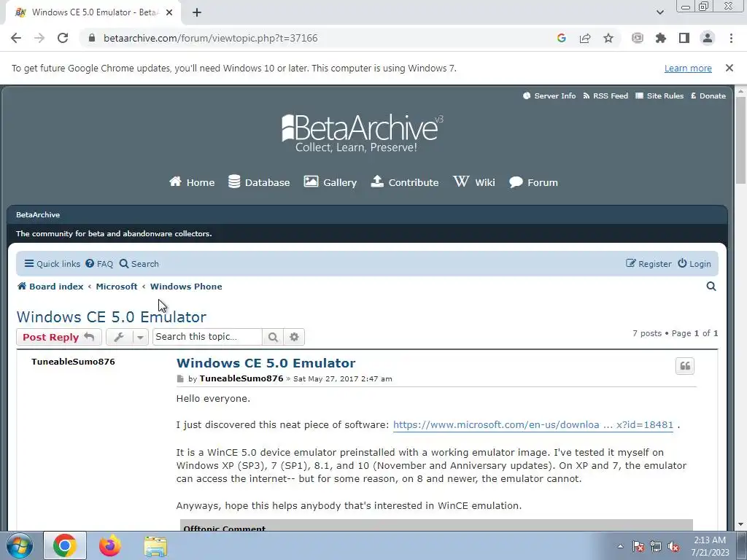Click the post heading Windows CE 5.0 Emulator

(266, 363)
